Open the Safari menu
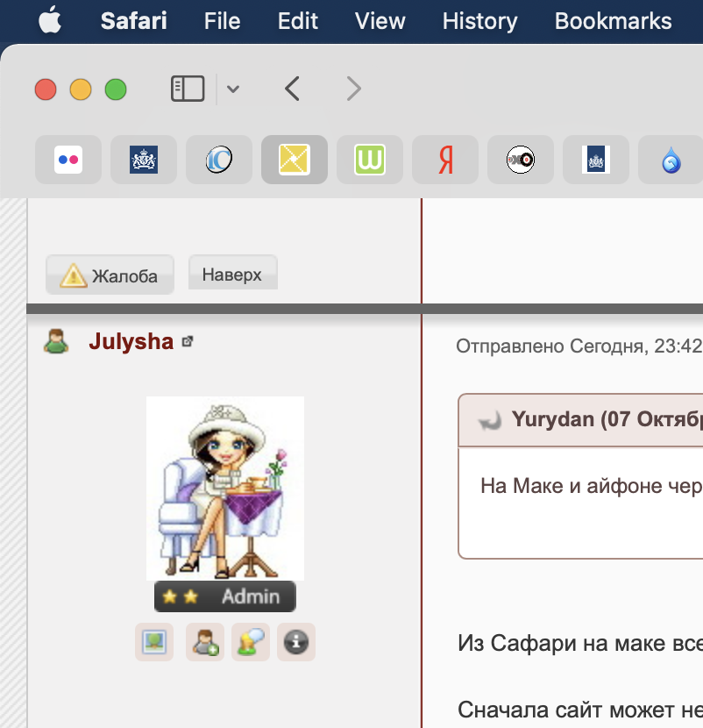 click(133, 21)
